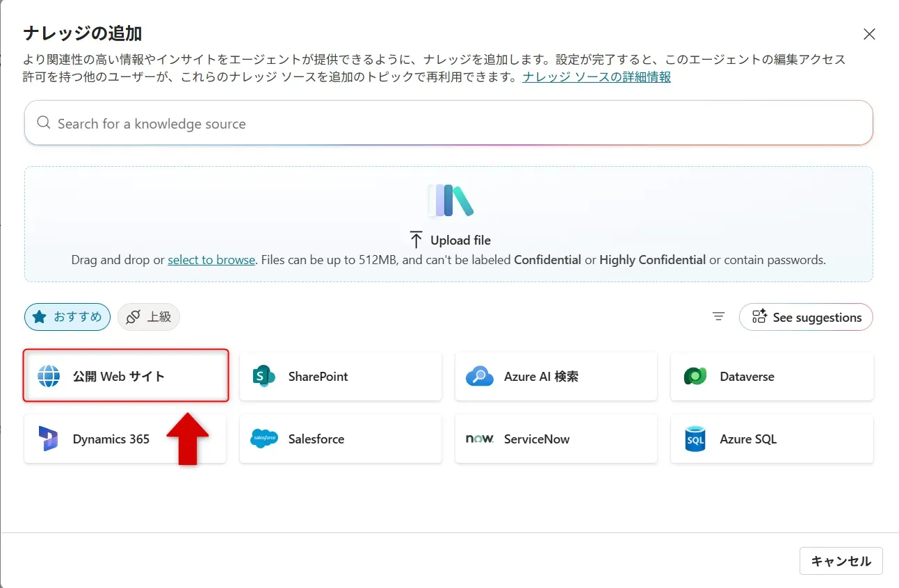This screenshot has width=899, height=588.
Task: Switch to the 上級 tab
Action: point(149,317)
